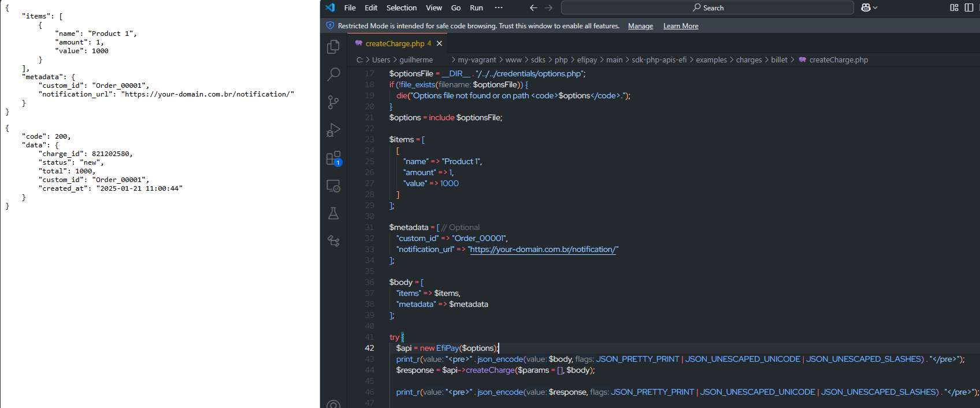The width and height of the screenshot is (980, 408).
Task: Click the Accounts icon at sidebar bottom
Action: pos(333,404)
